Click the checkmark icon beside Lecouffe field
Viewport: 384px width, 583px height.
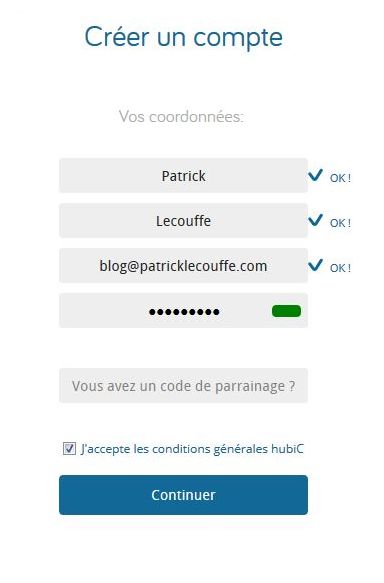(x=315, y=220)
